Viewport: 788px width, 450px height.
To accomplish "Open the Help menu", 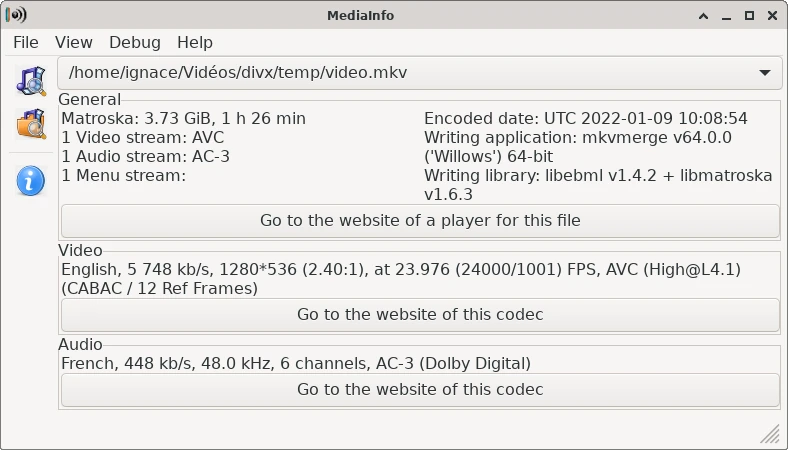I will (195, 42).
